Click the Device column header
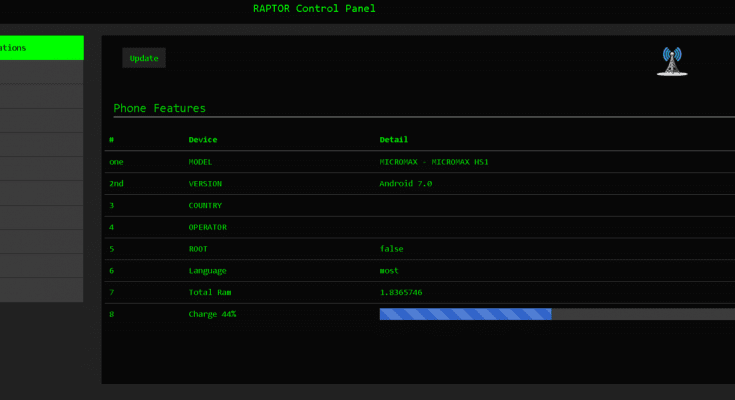This screenshot has width=735, height=400. 202,140
